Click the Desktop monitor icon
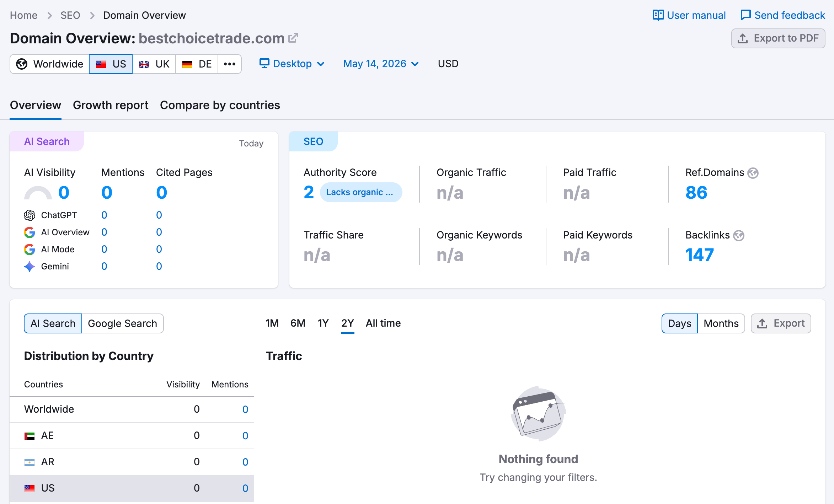Viewport: 834px width, 504px height. (264, 64)
